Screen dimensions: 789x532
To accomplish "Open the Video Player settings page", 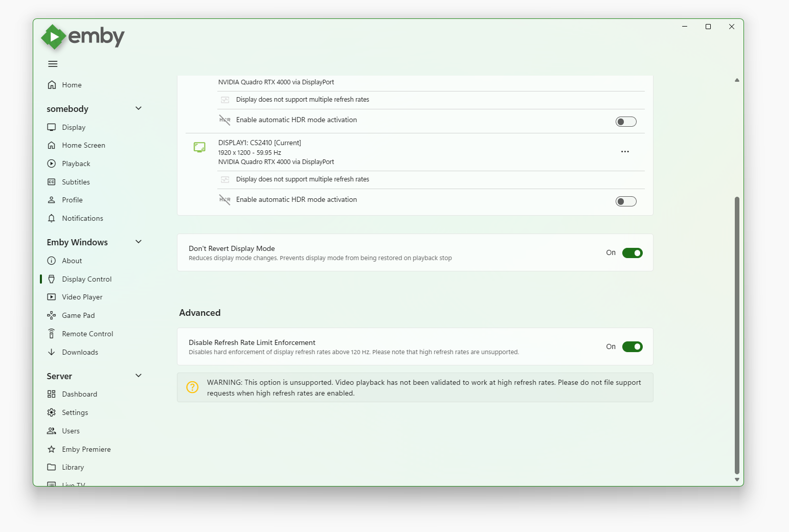I will point(82,297).
